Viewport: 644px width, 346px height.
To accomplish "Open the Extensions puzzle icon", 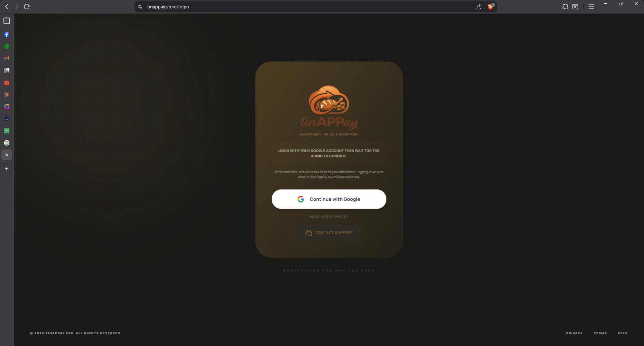I will 565,7.
